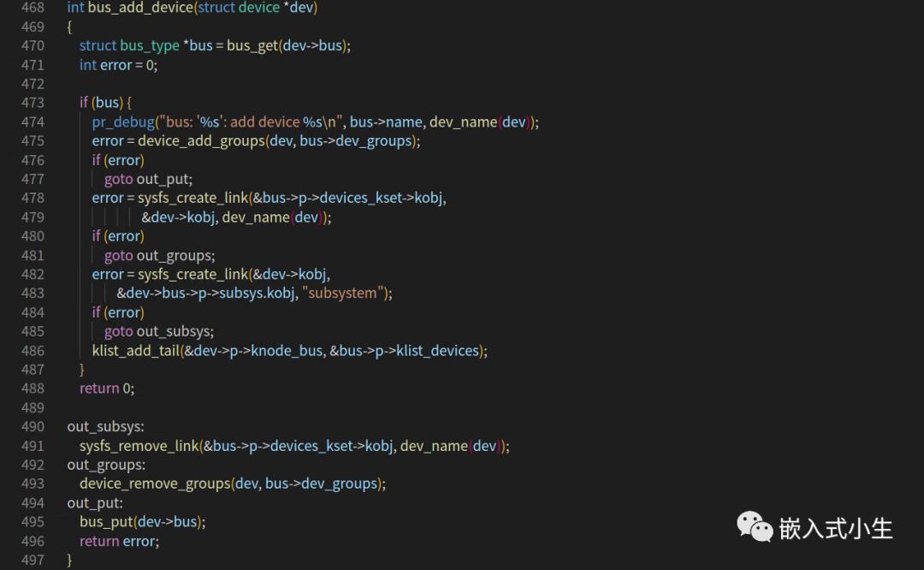Image resolution: width=924 pixels, height=570 pixels.
Task: Click the out_groups: label on line 492
Action: point(106,465)
